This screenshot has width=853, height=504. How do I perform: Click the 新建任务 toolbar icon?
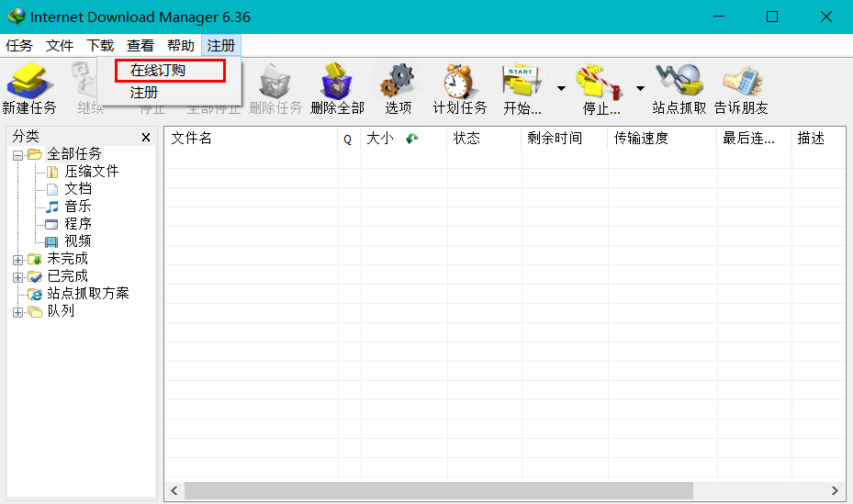(29, 82)
